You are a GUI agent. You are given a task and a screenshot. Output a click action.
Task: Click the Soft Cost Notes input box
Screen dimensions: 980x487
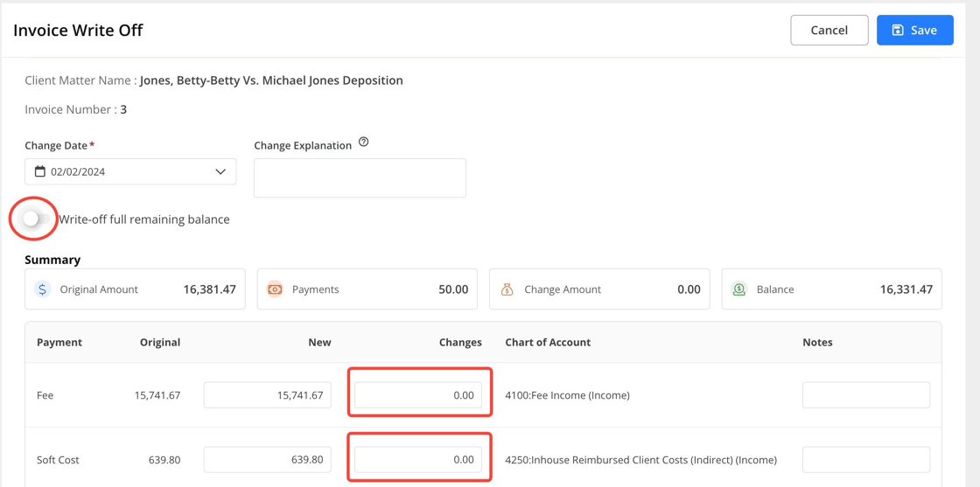pyautogui.click(x=866, y=460)
